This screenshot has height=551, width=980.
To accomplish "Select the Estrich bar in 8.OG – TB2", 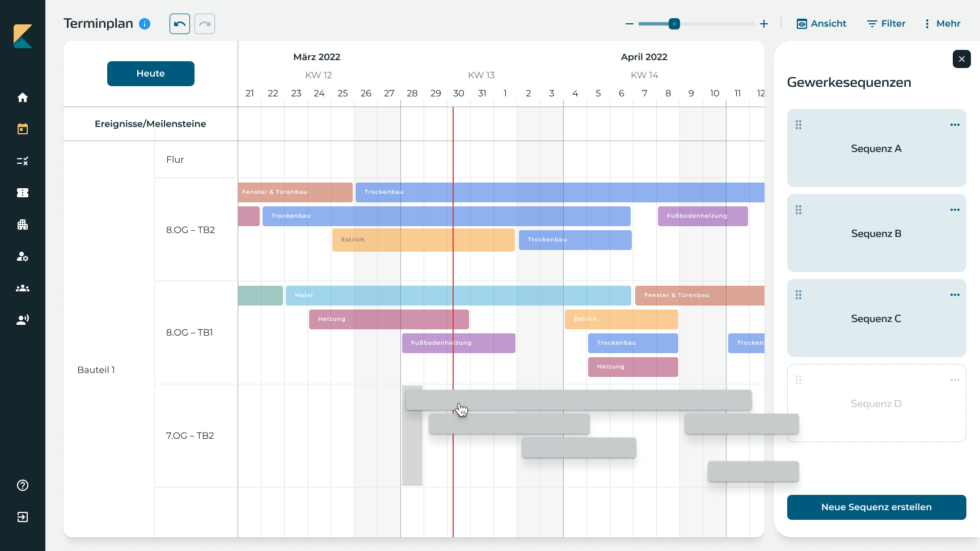I will [424, 240].
